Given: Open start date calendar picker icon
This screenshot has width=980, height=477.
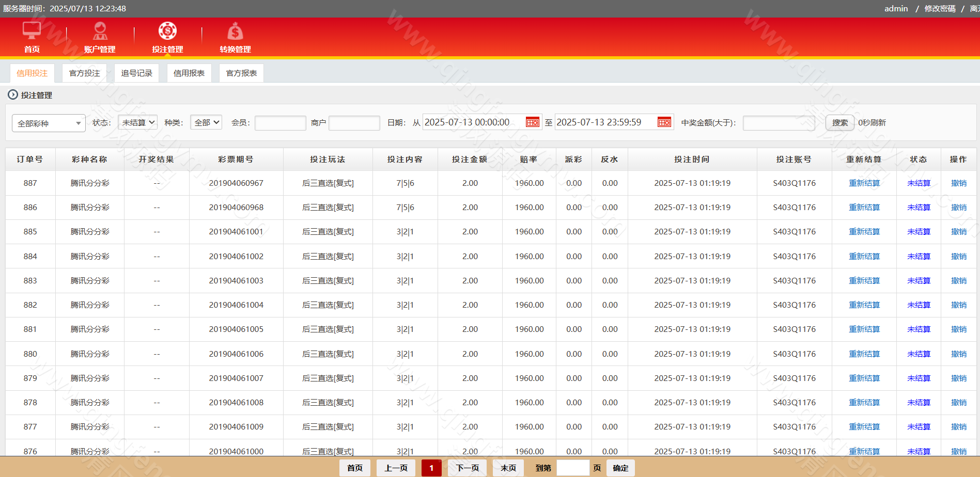Looking at the screenshot, I should [532, 122].
